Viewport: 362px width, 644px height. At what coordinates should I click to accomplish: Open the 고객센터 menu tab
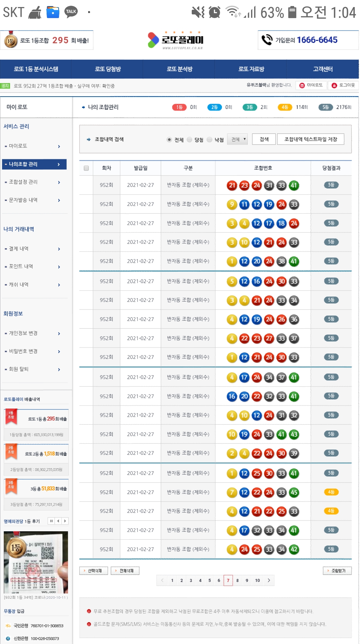pyautogui.click(x=322, y=69)
